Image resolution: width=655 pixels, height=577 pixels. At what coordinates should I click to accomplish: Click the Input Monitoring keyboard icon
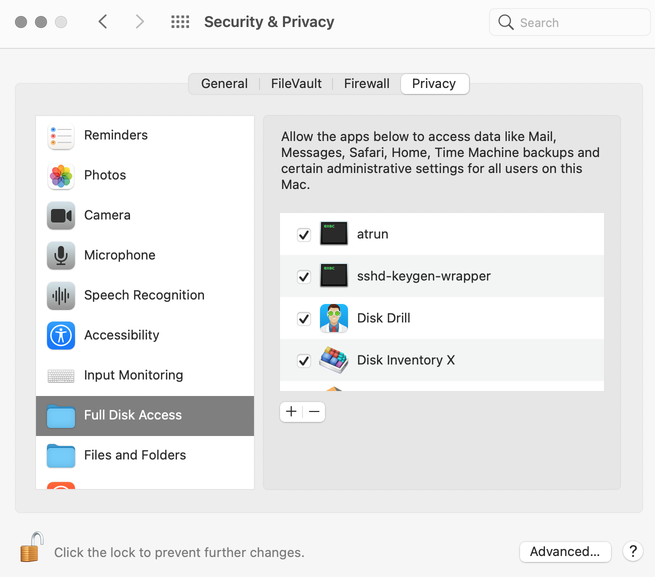(x=61, y=376)
